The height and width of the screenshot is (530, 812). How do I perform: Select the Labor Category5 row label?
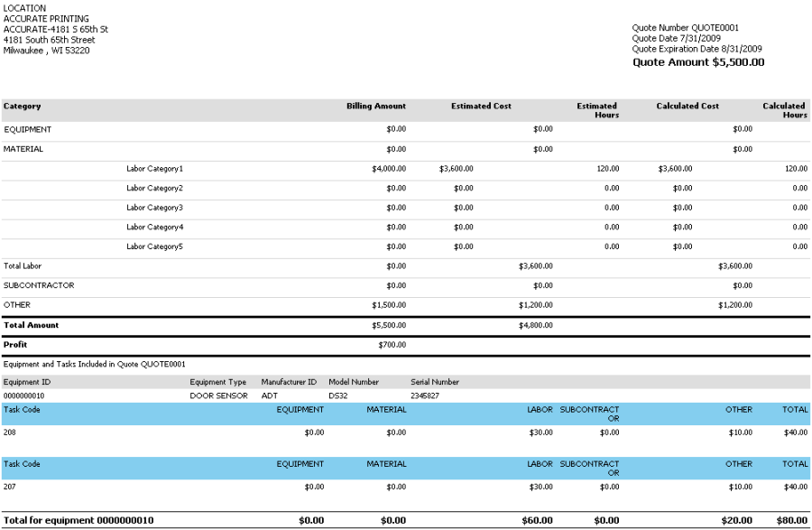(x=154, y=246)
